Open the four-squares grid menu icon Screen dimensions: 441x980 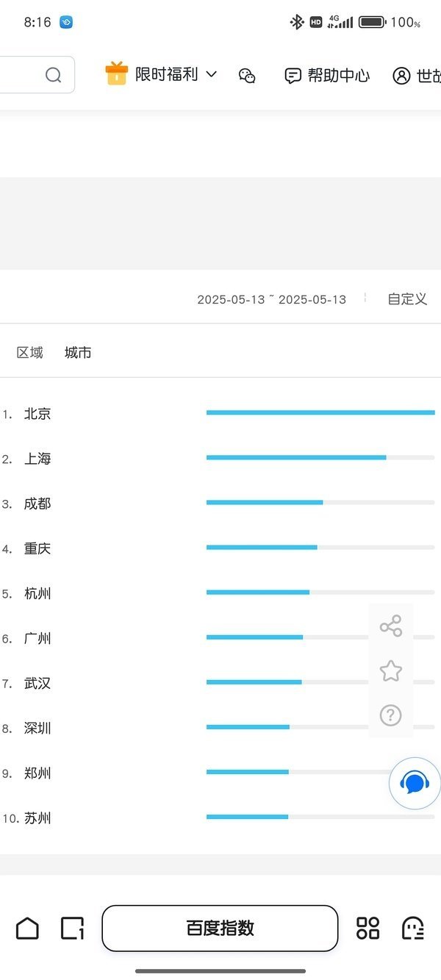[x=367, y=928]
